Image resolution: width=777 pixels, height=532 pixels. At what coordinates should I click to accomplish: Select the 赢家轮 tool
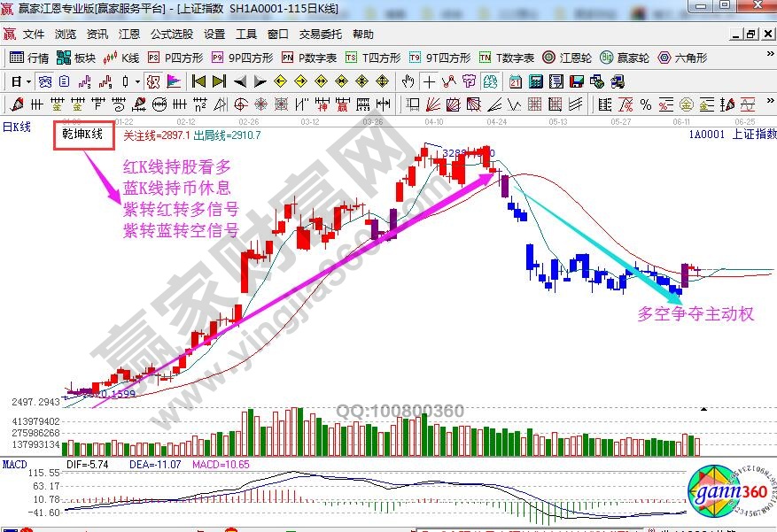tap(624, 58)
